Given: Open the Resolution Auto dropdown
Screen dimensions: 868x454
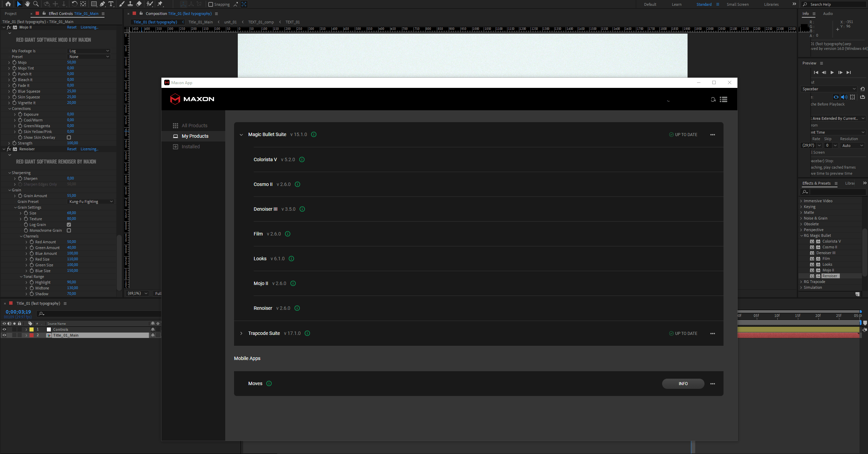Looking at the screenshot, I should [x=852, y=146].
